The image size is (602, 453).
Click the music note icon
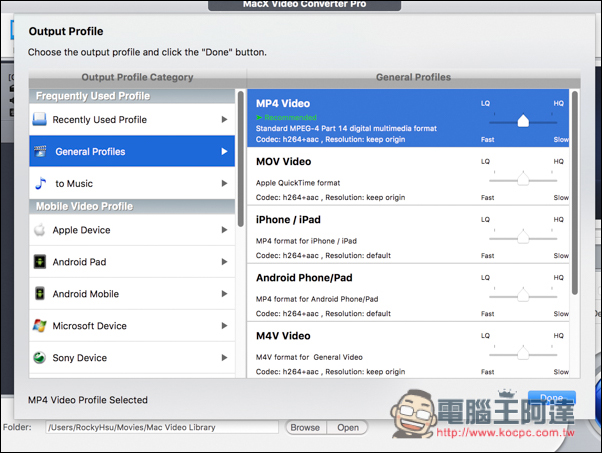point(40,184)
